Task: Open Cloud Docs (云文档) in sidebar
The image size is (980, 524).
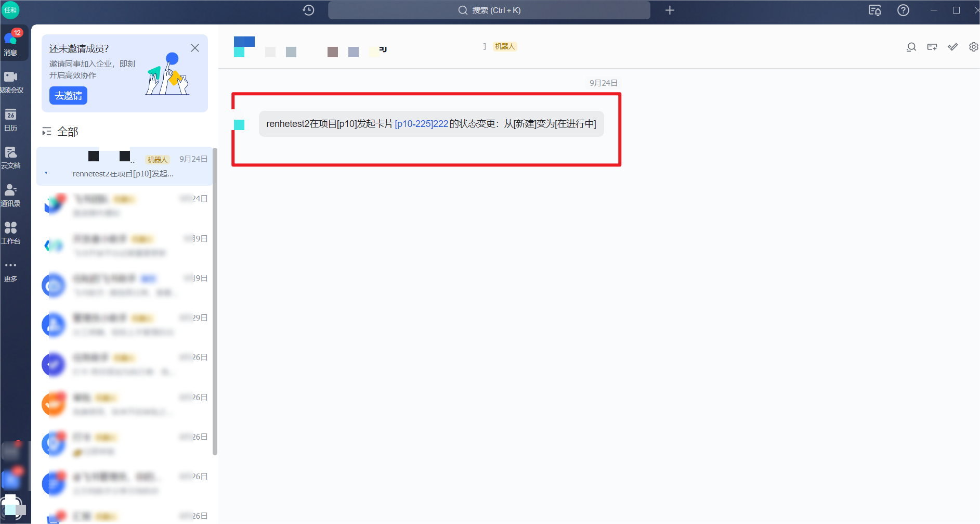Action: tap(11, 157)
